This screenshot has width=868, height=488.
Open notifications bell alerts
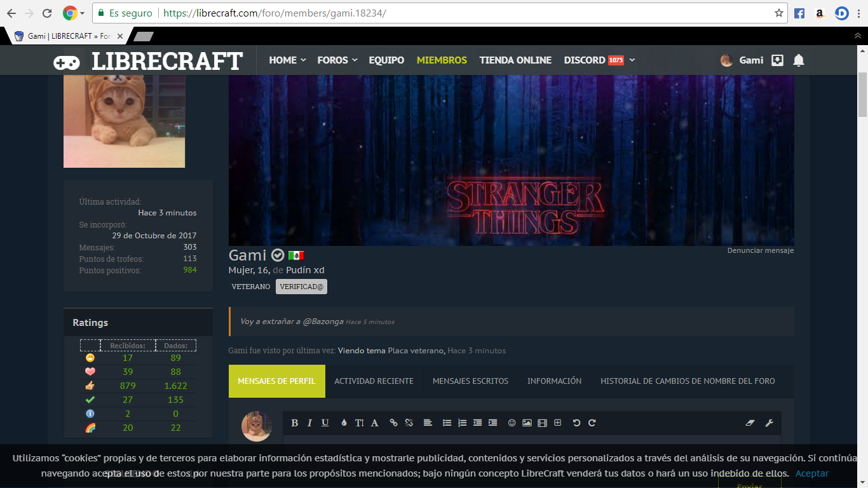799,60
